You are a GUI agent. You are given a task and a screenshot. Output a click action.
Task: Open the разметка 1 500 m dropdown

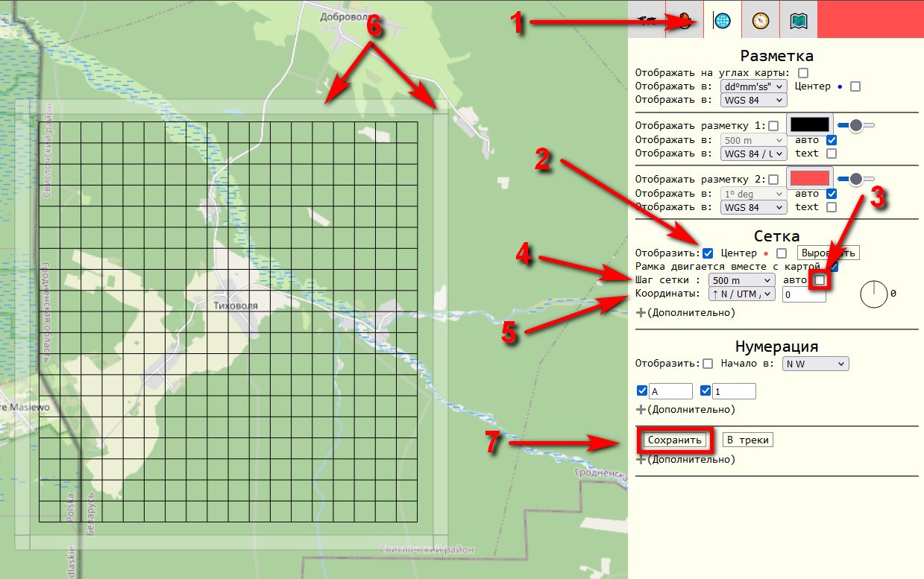pos(754,140)
